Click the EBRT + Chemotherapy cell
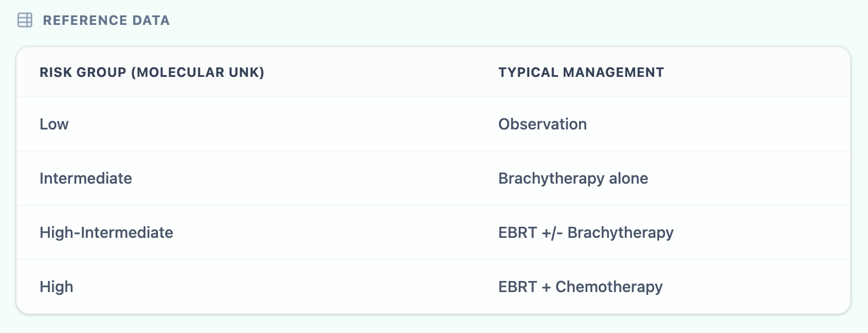The height and width of the screenshot is (333, 868). 580,287
